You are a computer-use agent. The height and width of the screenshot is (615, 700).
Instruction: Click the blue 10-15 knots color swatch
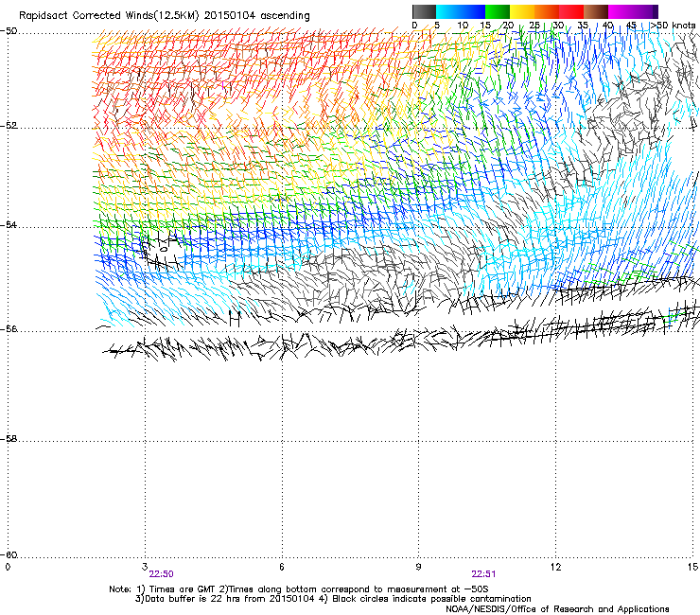[x=473, y=11]
